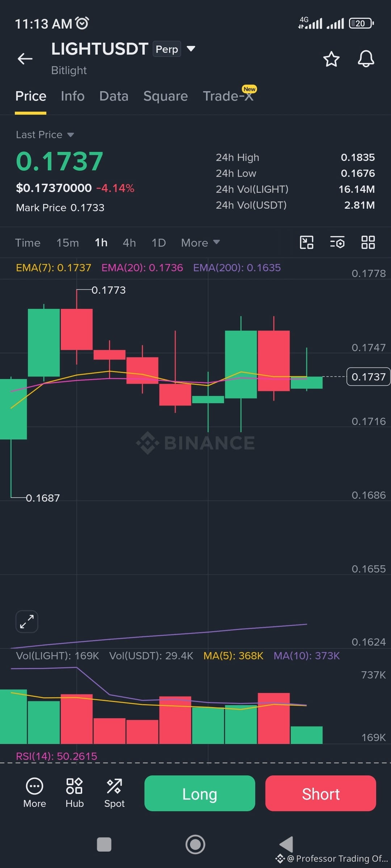Switch to the Price tab
Screen dimensions: 391x868
coord(31,96)
